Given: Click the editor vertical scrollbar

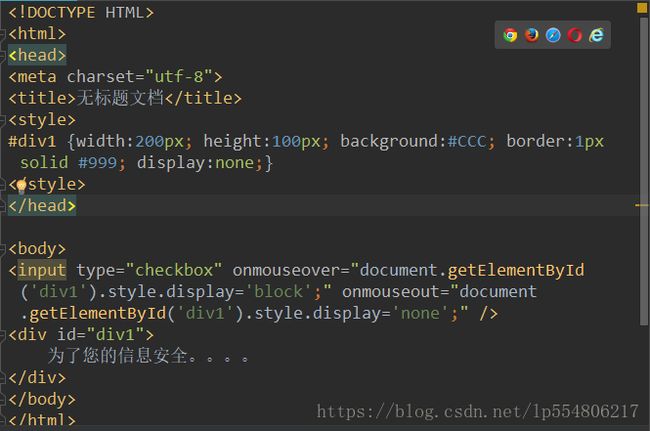Looking at the screenshot, I should pos(644,171).
